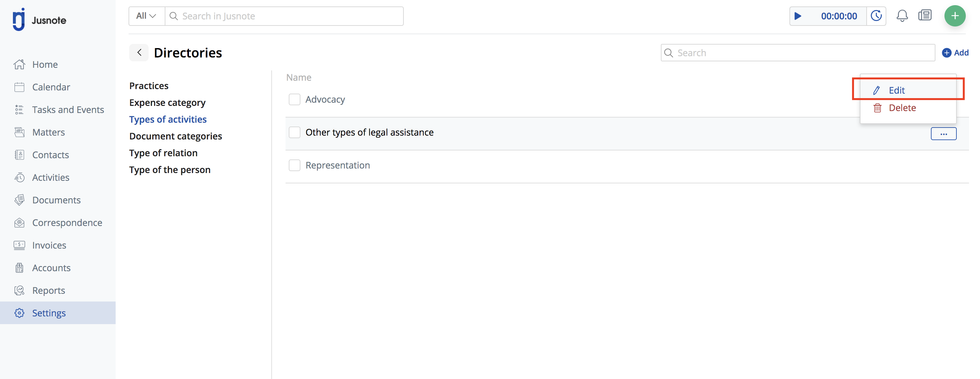Tick the Other types of legal assistance checkbox
980x379 pixels.
click(295, 132)
